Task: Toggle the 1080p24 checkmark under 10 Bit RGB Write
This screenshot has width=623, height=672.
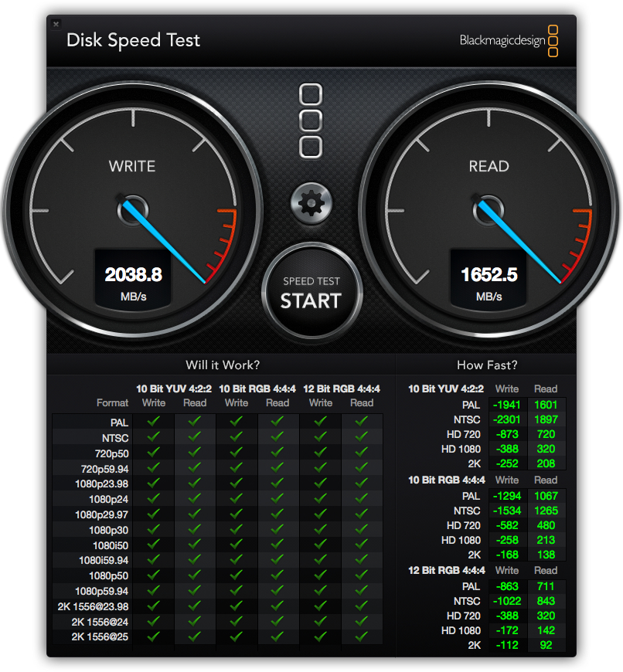Action: click(236, 500)
